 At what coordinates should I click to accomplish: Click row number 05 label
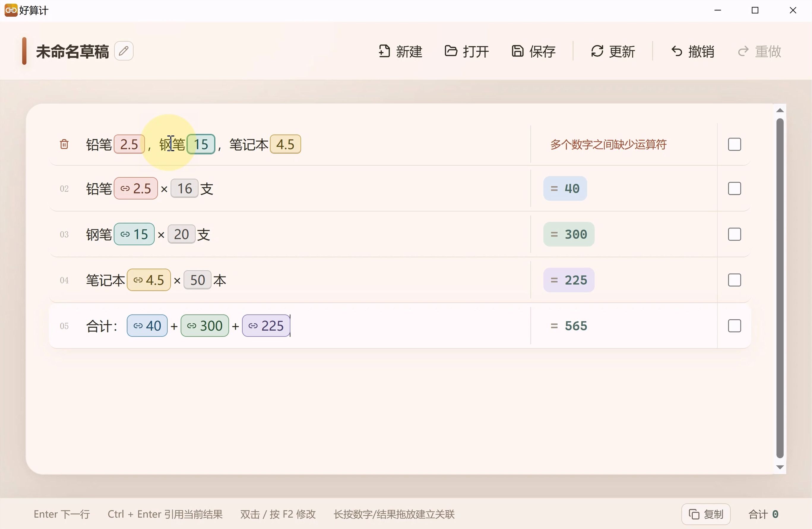[x=64, y=326]
